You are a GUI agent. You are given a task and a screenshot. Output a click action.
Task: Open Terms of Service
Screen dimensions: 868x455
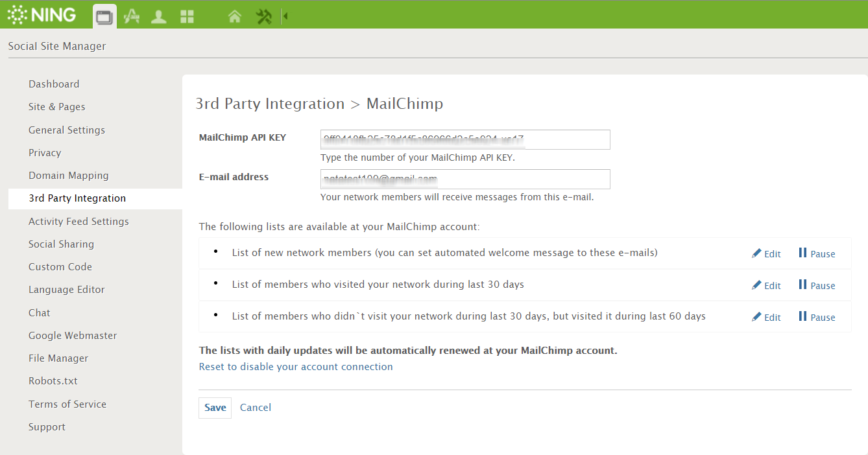pos(67,404)
